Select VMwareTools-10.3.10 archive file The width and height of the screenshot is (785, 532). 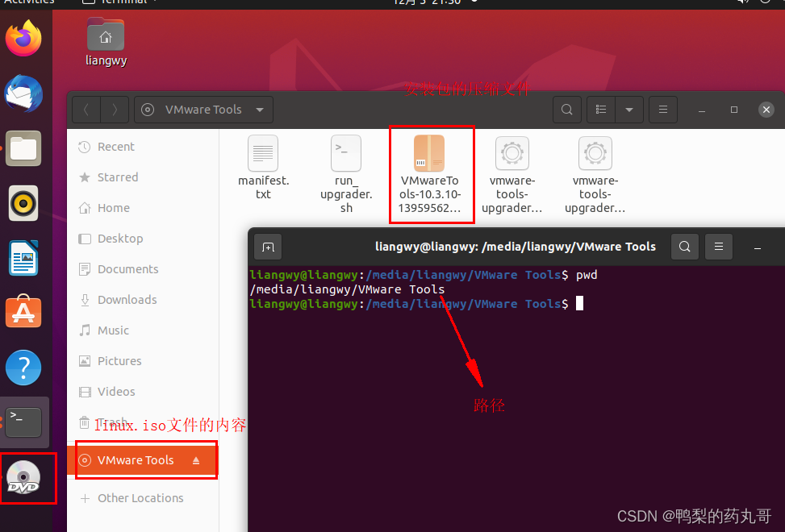coord(429,174)
